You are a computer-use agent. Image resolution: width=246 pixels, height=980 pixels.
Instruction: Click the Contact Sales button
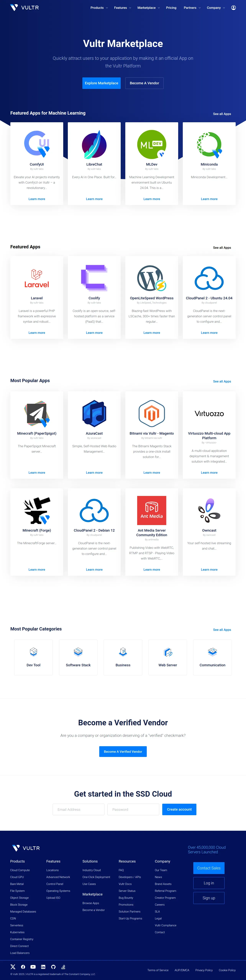pos(209,868)
